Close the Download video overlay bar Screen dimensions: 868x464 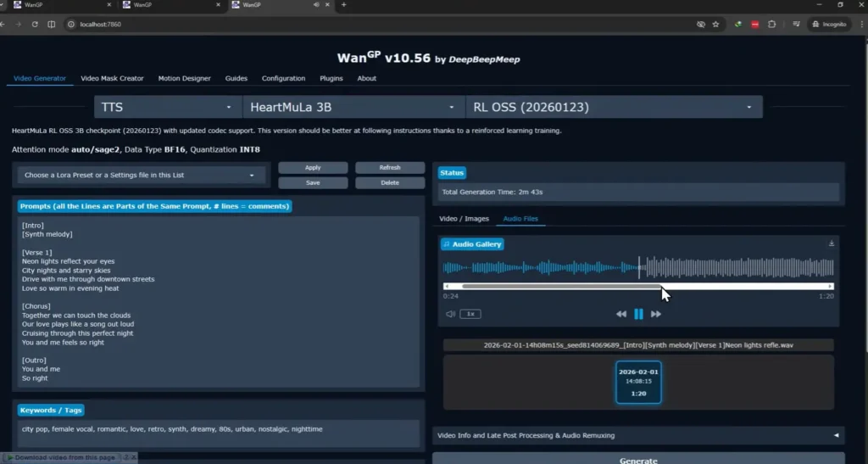(133, 457)
